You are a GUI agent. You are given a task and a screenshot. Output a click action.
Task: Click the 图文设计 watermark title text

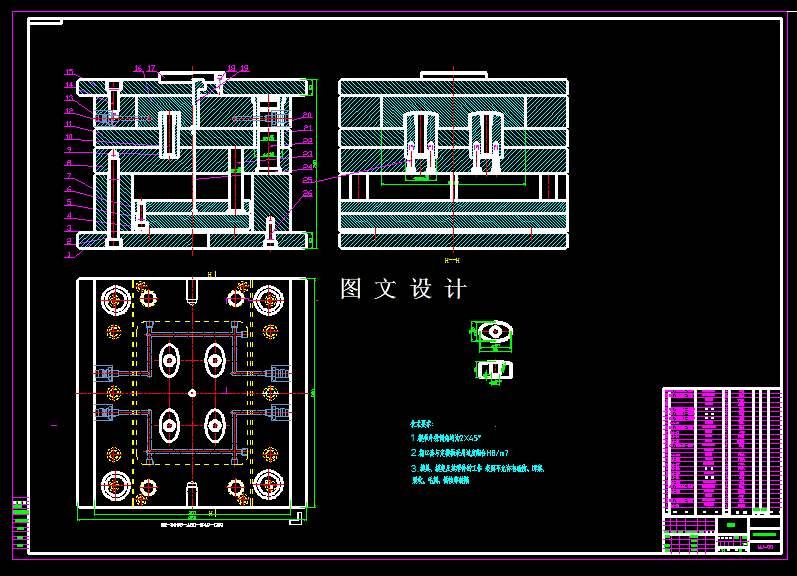404,289
